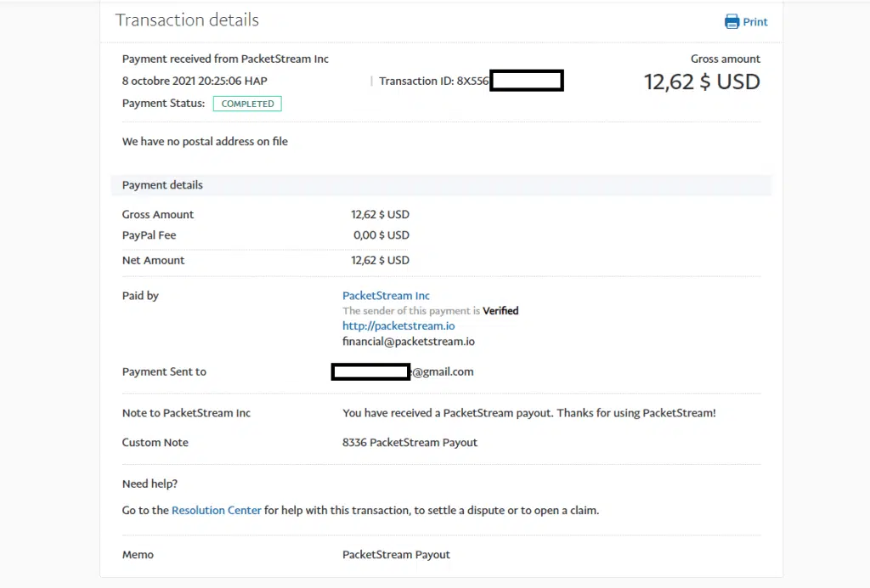The height and width of the screenshot is (588, 870).
Task: Click the Gross Amount label in Payment details
Action: 157,215
